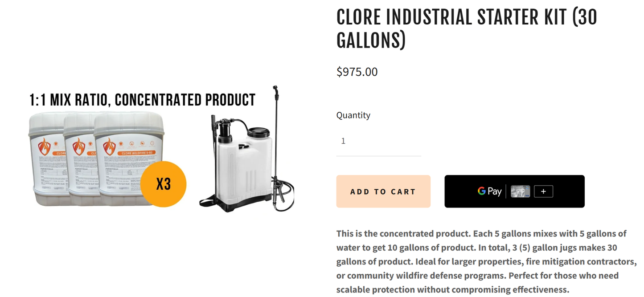Viewport: 644px width, 297px height.
Task: Click the Google Pay logo
Action: (x=489, y=191)
